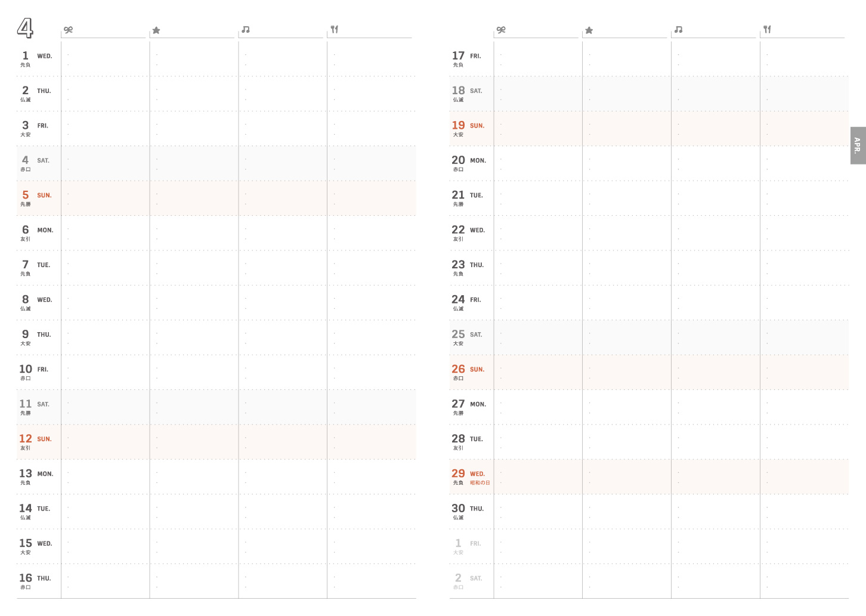Click the large month number 4 heading
This screenshot has height=616, width=866.
[x=25, y=28]
